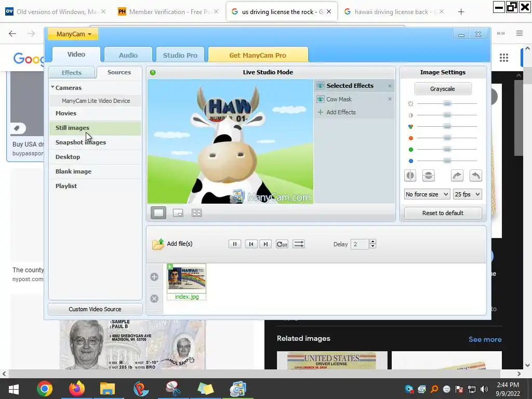Open a new browser tab with plus

(461, 12)
